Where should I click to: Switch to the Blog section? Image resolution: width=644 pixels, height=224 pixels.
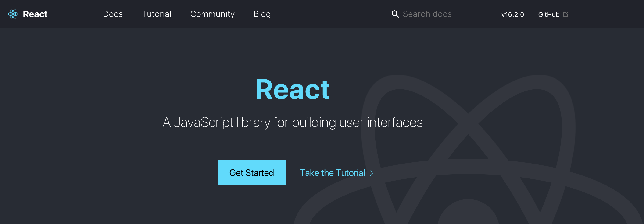pos(262,14)
